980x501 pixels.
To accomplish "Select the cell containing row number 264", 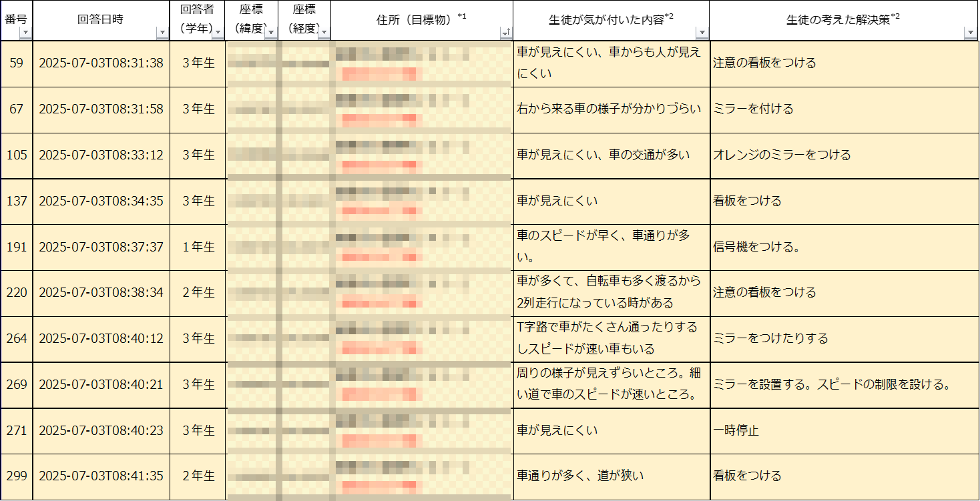I will pos(17,338).
